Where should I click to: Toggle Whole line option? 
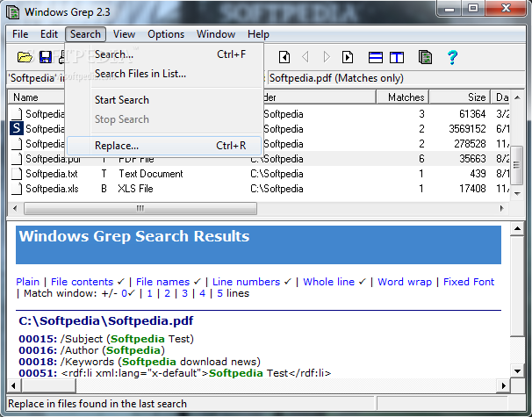click(x=328, y=282)
